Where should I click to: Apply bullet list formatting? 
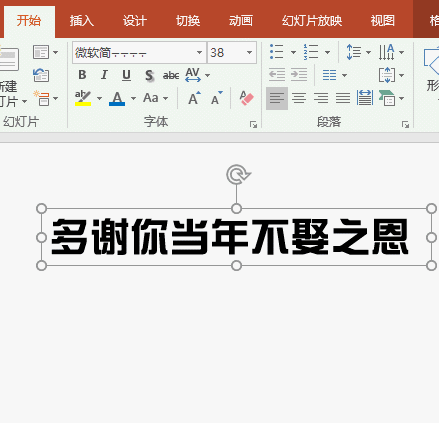[277, 52]
